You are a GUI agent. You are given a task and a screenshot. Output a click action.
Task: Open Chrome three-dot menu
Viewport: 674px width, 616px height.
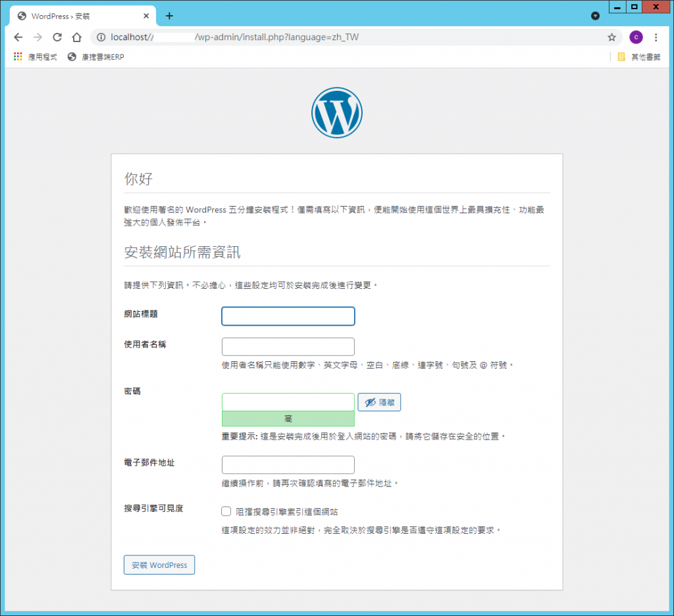point(656,38)
